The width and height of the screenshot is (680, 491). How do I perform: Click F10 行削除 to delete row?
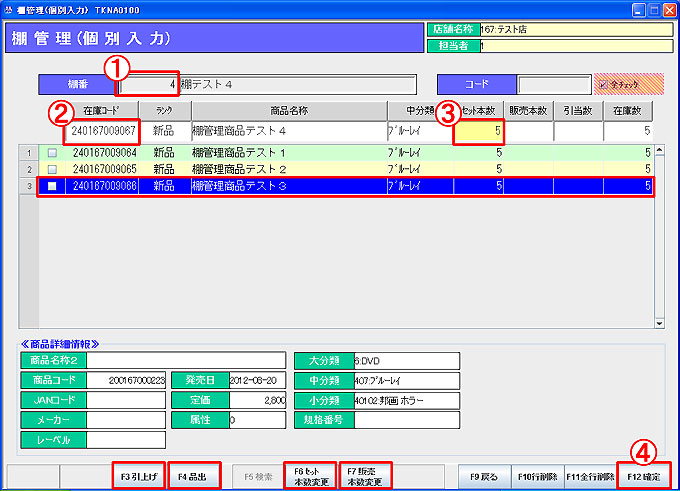[x=537, y=476]
